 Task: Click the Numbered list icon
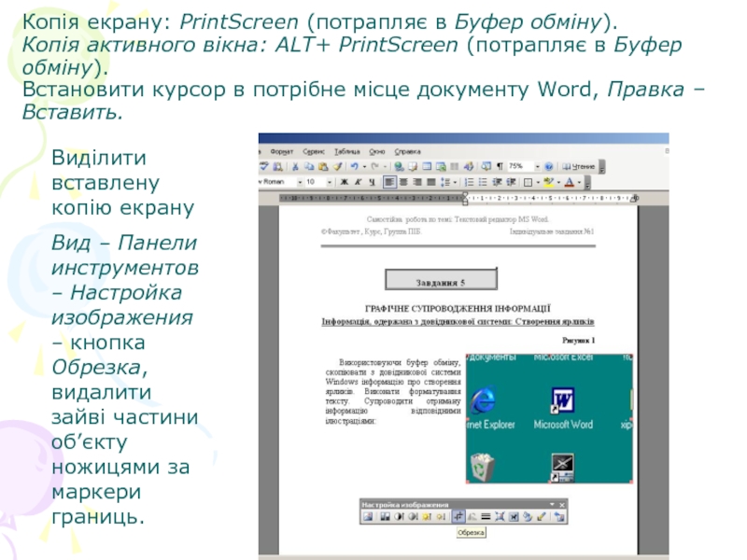click(470, 182)
